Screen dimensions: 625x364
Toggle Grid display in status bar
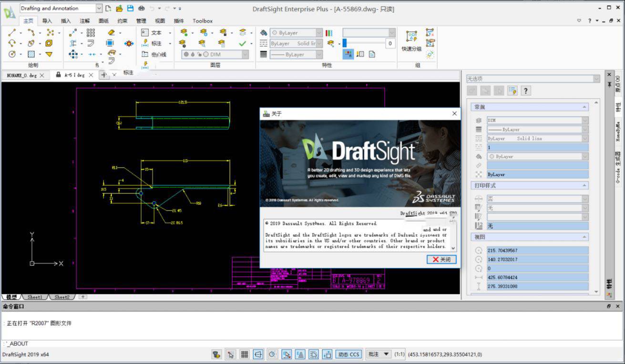coord(244,354)
